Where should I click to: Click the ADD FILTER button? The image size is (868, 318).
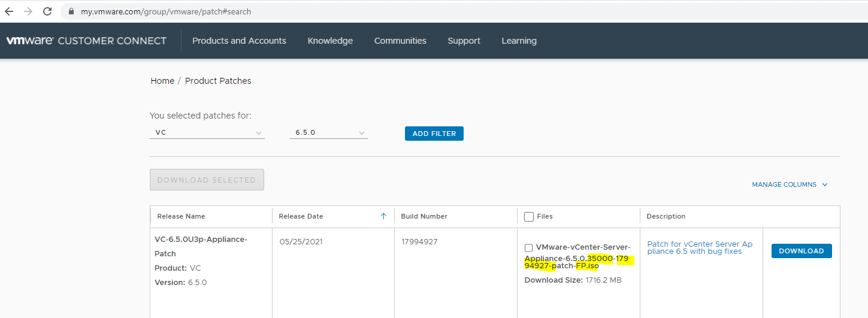coord(434,134)
